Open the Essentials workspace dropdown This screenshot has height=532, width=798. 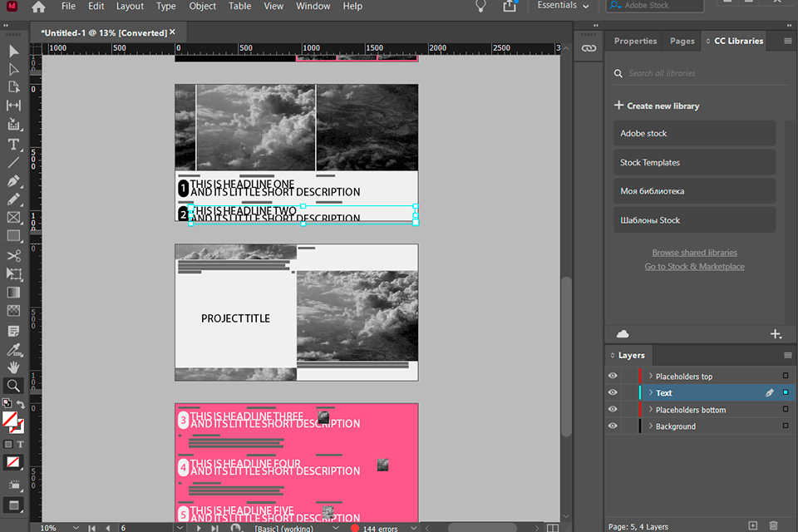pos(563,6)
